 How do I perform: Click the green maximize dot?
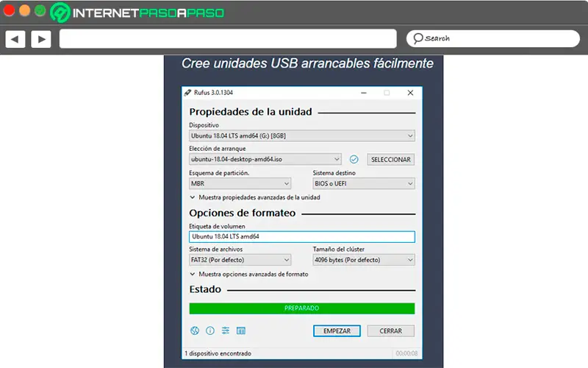pyautogui.click(x=40, y=10)
